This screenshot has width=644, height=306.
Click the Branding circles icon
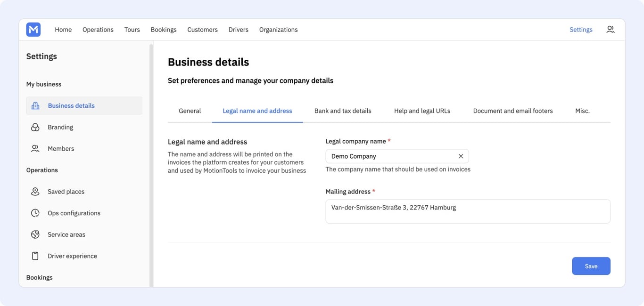[x=35, y=127]
